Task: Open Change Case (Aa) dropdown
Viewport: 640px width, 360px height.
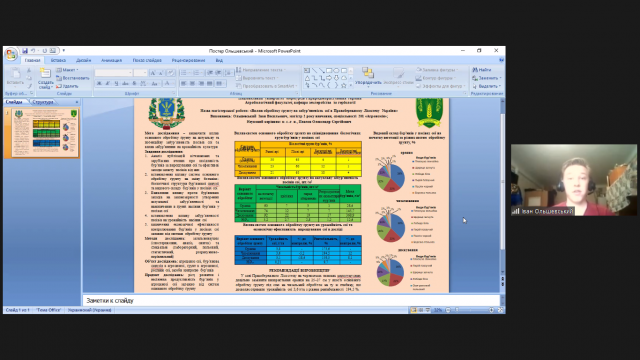Action: pyautogui.click(x=155, y=83)
